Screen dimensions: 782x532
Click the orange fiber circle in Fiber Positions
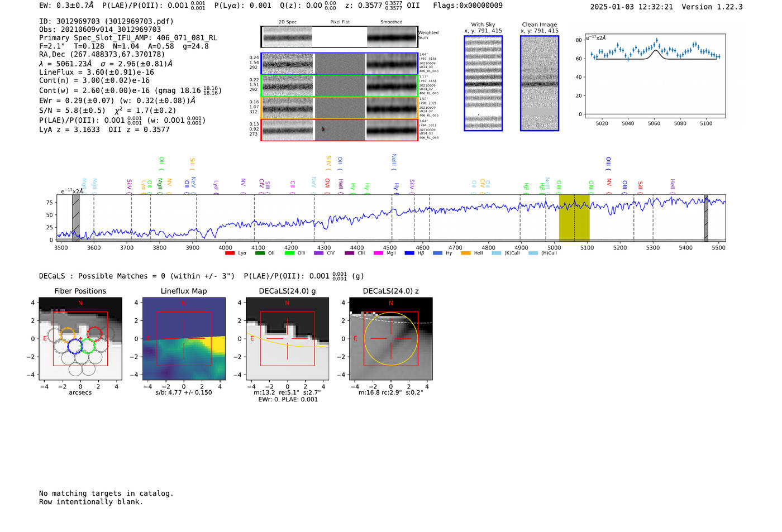point(67,334)
